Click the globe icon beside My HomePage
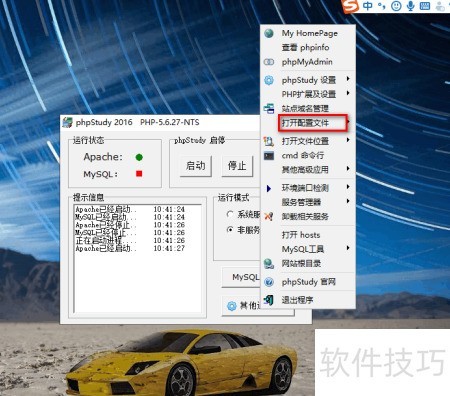Screen dimensions: 450x396 tap(269, 33)
